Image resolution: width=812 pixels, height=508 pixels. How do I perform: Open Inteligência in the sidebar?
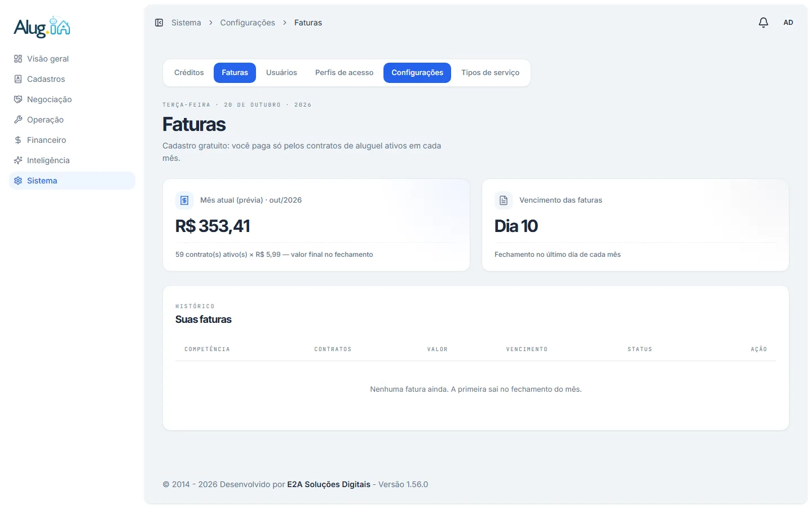[x=72, y=160]
